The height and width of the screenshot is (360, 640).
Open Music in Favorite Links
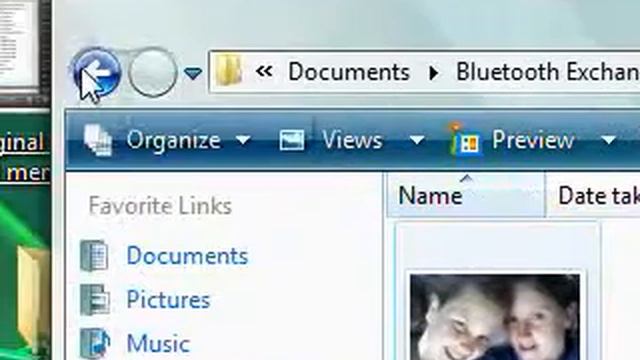coord(158,343)
